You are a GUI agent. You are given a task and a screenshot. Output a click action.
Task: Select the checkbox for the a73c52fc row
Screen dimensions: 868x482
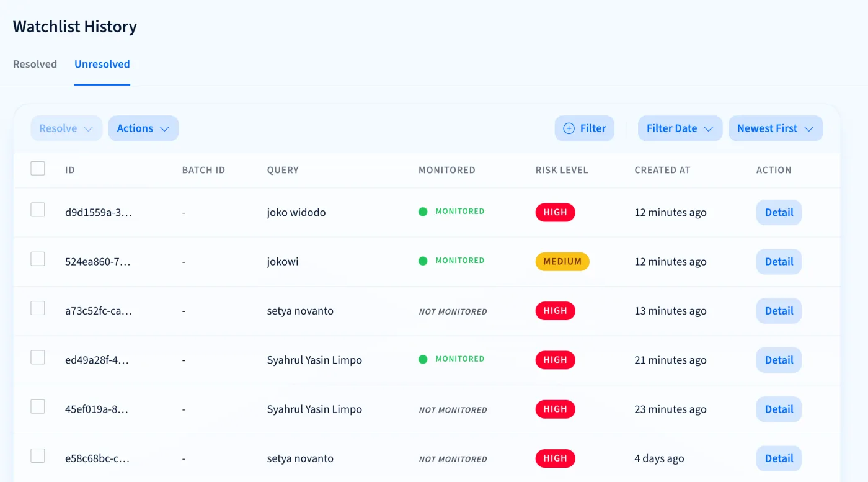38,308
